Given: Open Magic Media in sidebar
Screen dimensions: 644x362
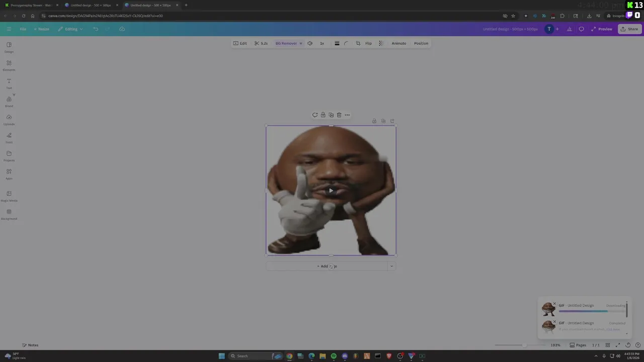Looking at the screenshot, I should pos(9,196).
